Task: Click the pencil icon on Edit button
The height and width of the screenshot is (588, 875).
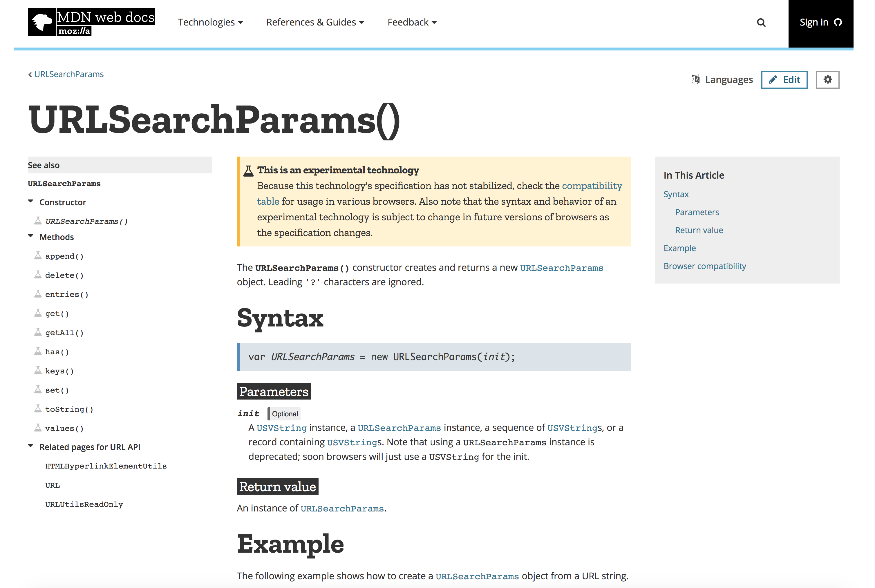Action: point(773,79)
